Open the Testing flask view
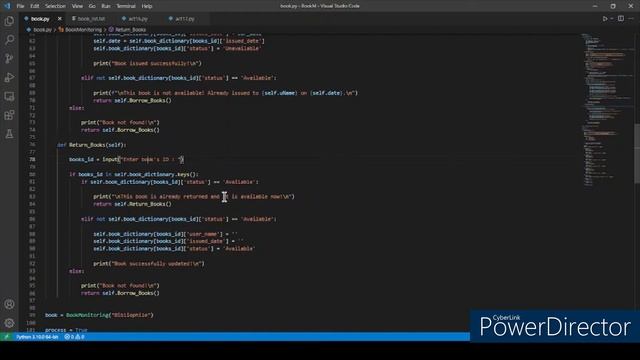 9,134
